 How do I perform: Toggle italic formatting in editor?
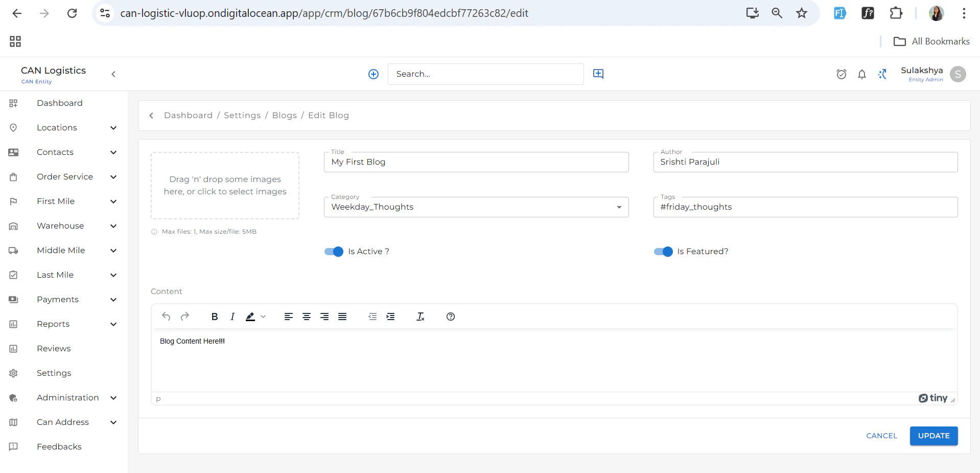coord(232,317)
